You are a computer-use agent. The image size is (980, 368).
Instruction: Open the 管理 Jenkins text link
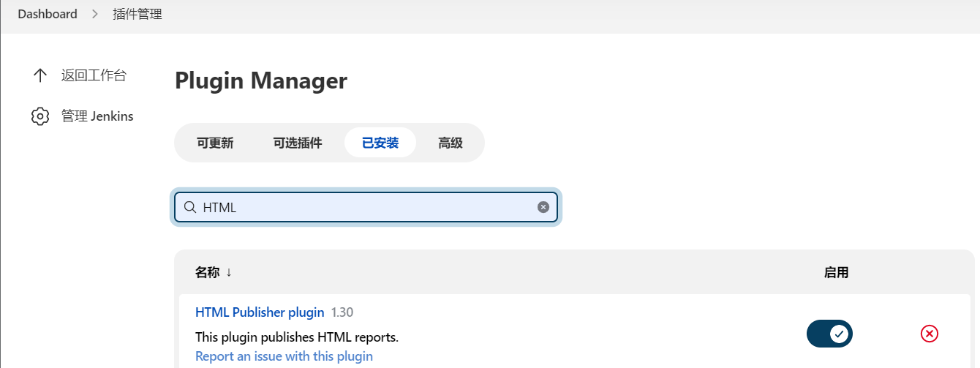(97, 116)
